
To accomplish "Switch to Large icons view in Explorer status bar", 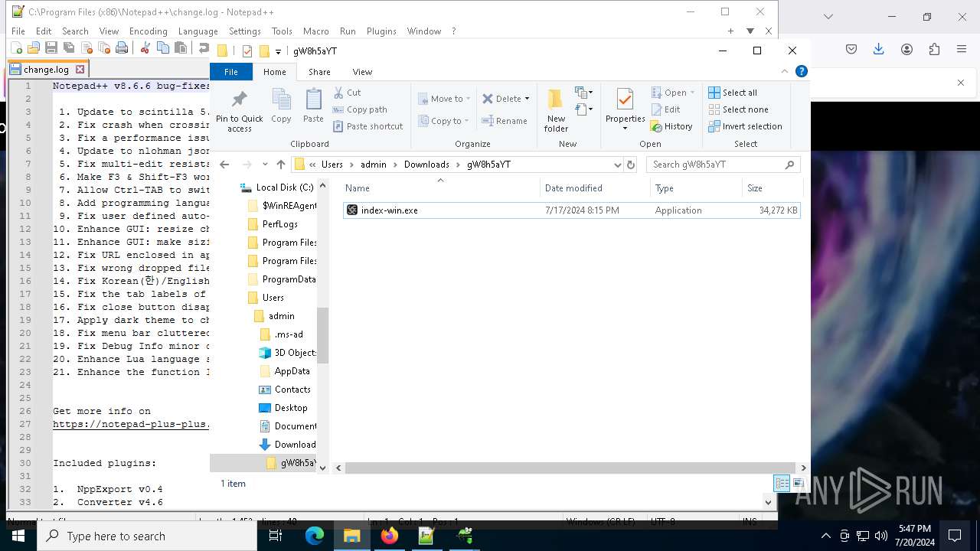I will click(798, 484).
